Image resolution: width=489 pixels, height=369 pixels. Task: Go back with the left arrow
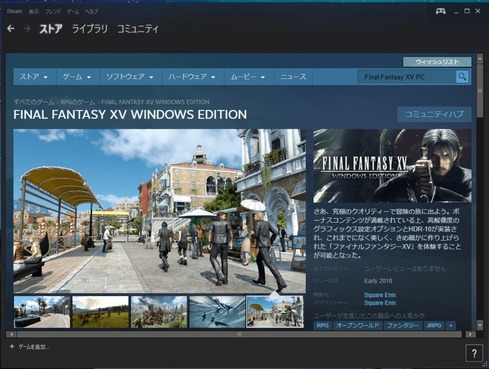click(x=11, y=29)
